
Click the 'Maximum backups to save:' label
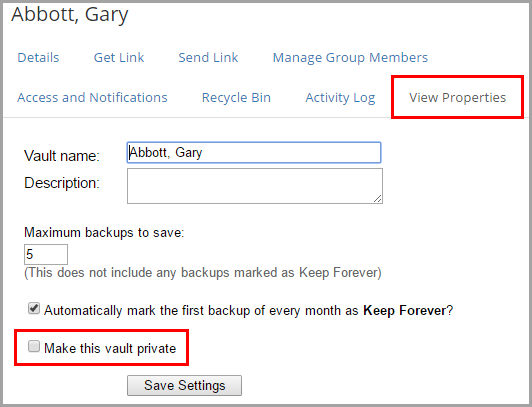[104, 233]
